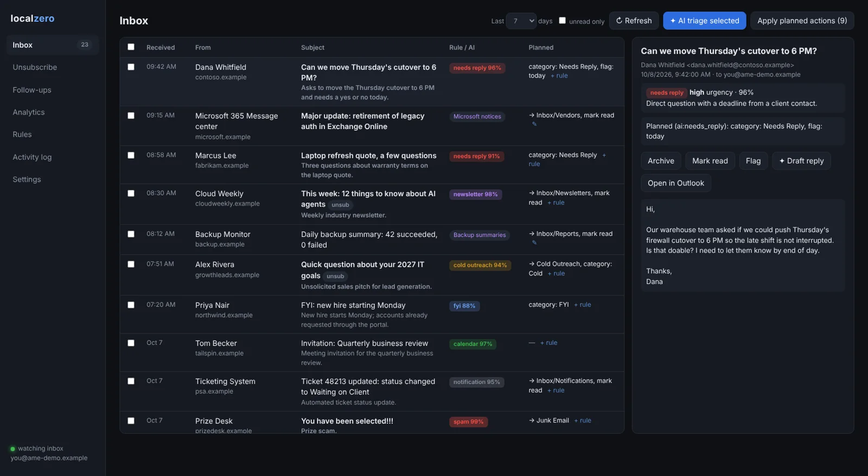Edit rule pencil icon in Backup Monitor row
868x476 pixels.
tap(534, 242)
